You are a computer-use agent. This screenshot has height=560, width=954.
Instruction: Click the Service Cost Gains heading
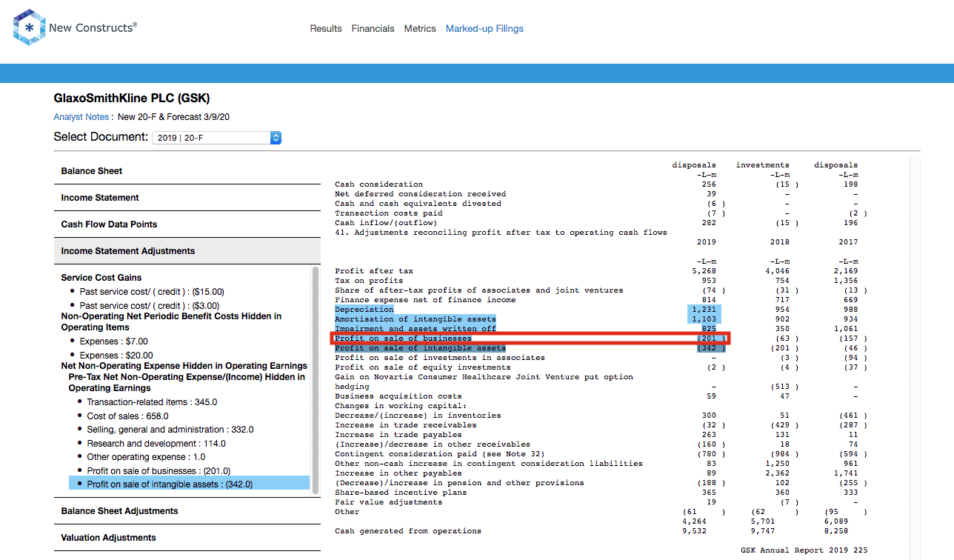(x=101, y=278)
